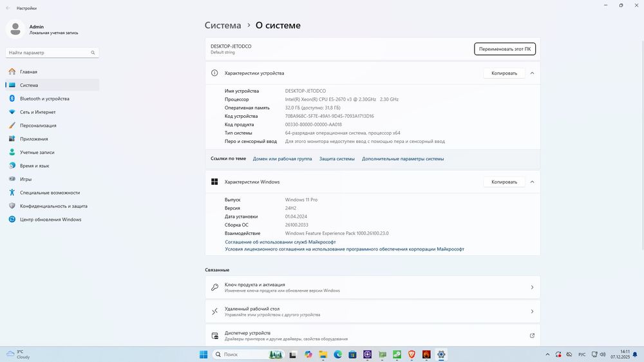This screenshot has width=644, height=362.
Task: Open the weather widget showing Cloudy
Action: 17,354
